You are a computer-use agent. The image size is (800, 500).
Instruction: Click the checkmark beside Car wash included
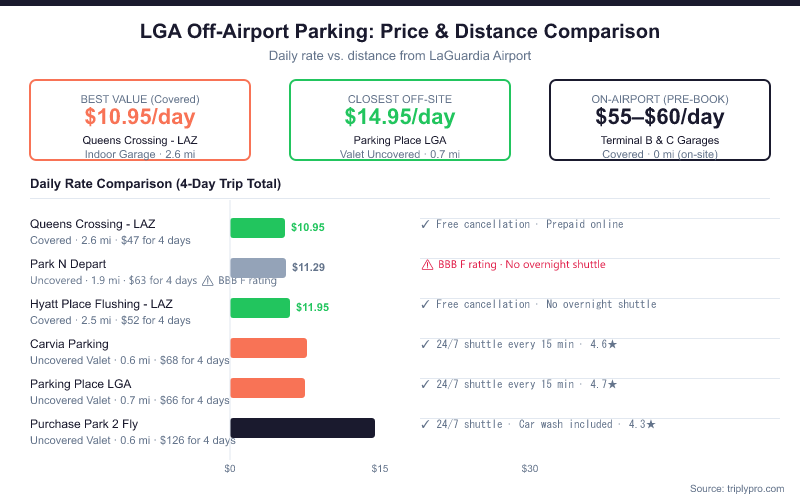tap(425, 424)
